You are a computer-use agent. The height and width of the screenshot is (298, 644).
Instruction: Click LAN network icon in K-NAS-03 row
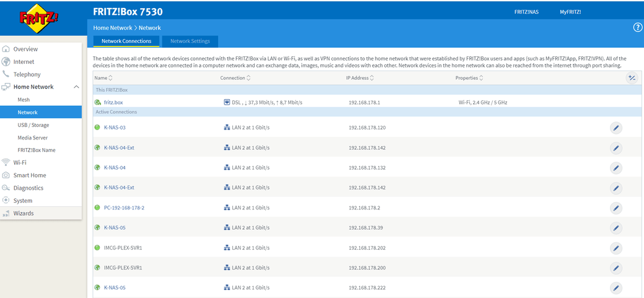point(227,128)
